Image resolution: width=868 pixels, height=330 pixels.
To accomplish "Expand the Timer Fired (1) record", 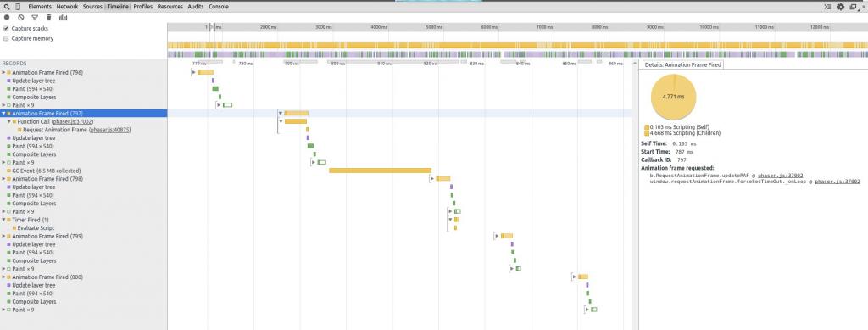I will (3, 220).
